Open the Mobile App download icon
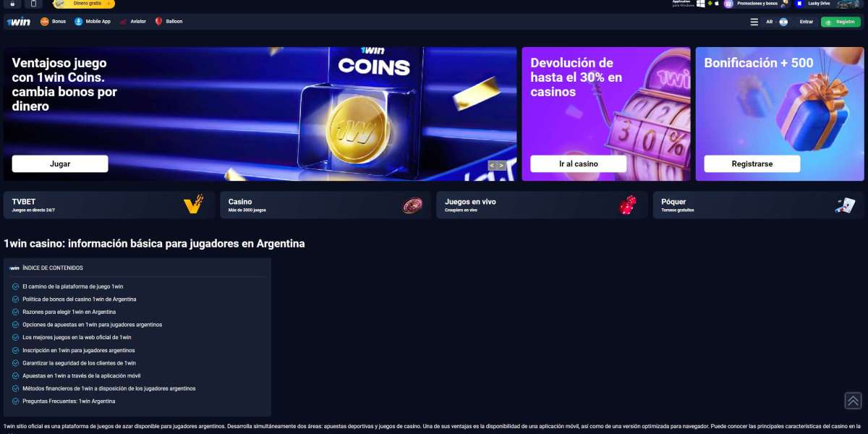 [79, 22]
